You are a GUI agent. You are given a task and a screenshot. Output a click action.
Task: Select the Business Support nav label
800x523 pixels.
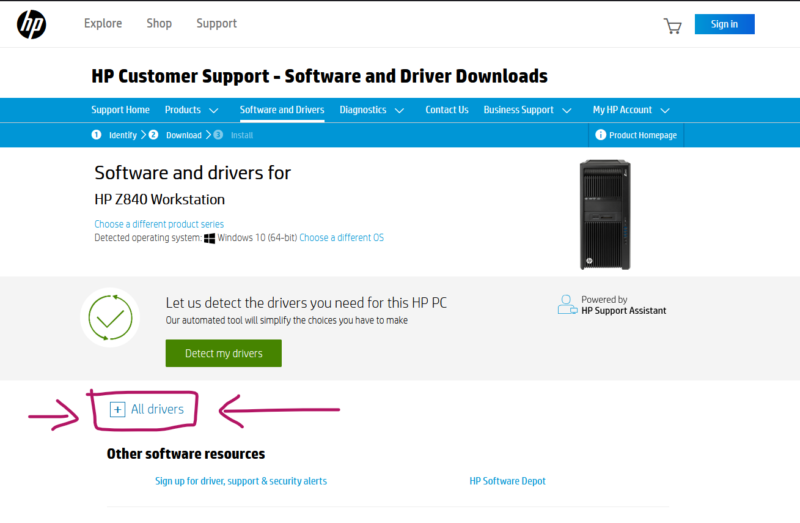tap(518, 110)
